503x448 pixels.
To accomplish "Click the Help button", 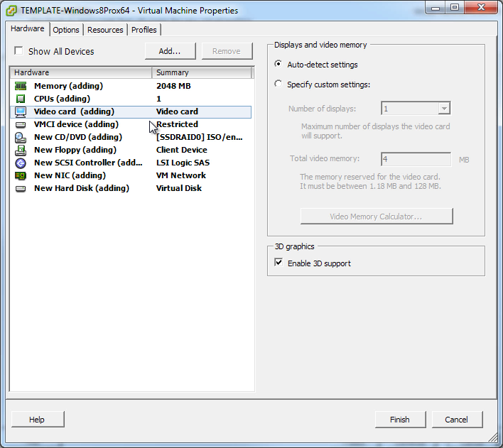I will pos(37,420).
